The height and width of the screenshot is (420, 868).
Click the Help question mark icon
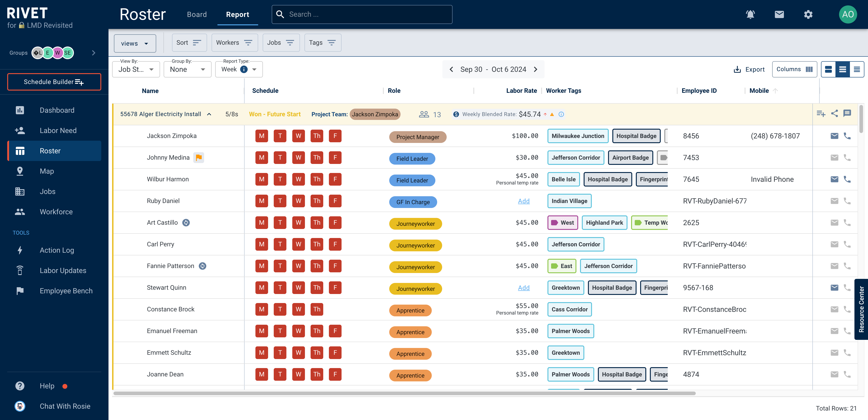[x=20, y=386]
